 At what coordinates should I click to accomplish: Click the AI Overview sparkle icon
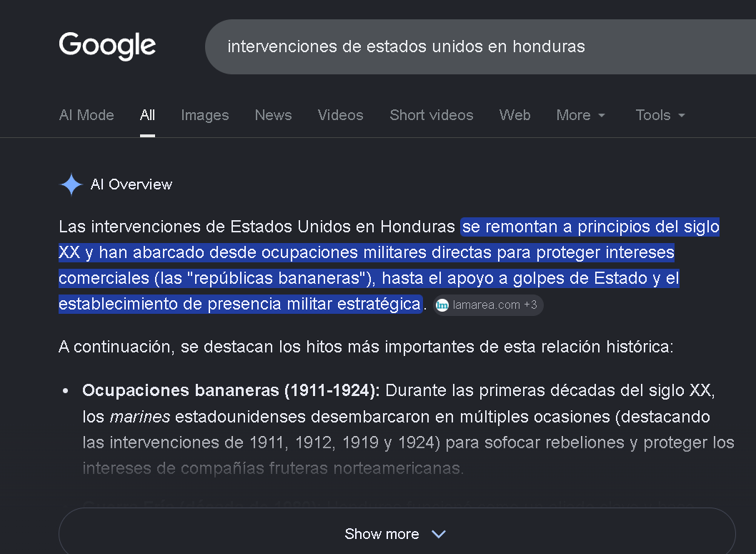71,184
